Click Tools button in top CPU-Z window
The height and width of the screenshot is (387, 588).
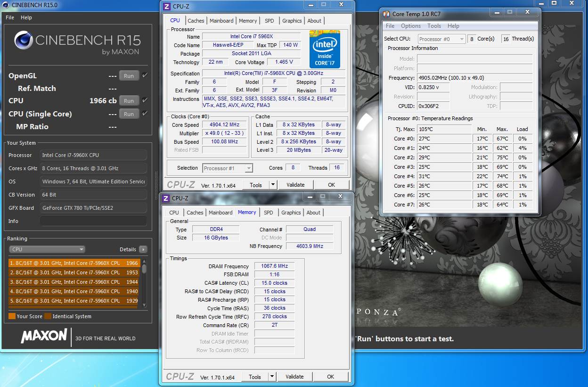(256, 185)
